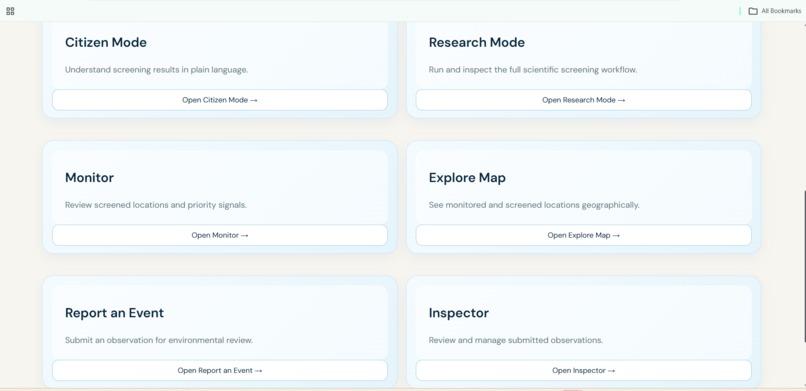Click 'Review and manage submitted observations.' text
The width and height of the screenshot is (806, 391).
(516, 340)
